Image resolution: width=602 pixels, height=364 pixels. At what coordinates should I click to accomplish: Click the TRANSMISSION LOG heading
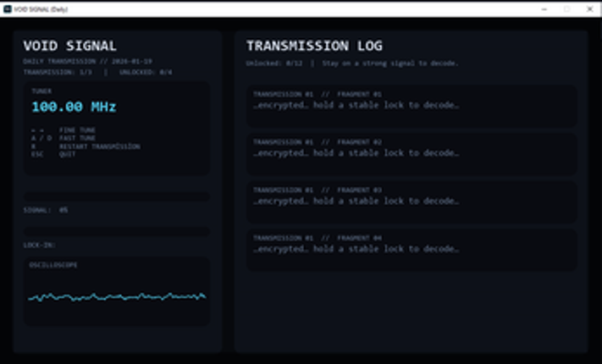pyautogui.click(x=314, y=46)
